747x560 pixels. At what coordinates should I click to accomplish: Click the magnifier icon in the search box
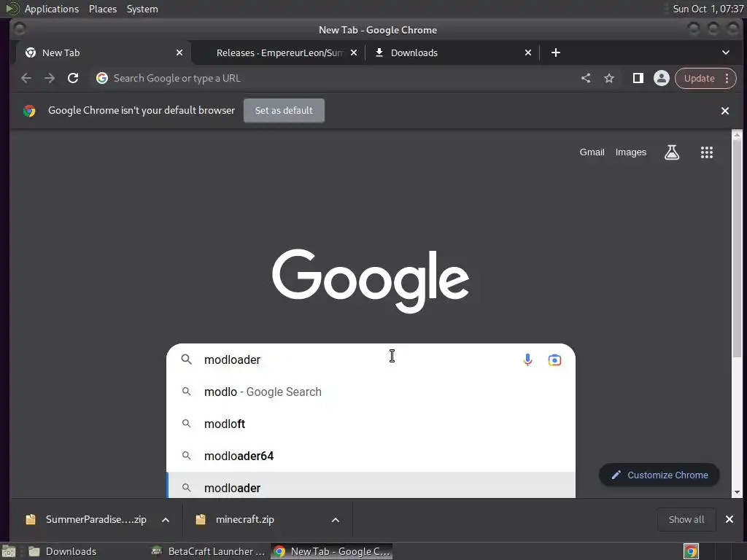[186, 359]
